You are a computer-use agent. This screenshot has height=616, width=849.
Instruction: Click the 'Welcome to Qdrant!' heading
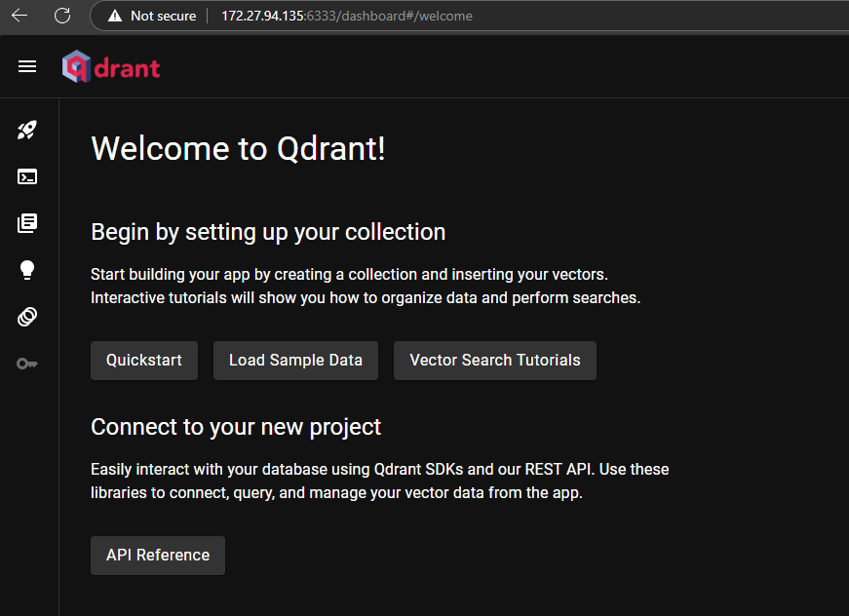click(238, 148)
